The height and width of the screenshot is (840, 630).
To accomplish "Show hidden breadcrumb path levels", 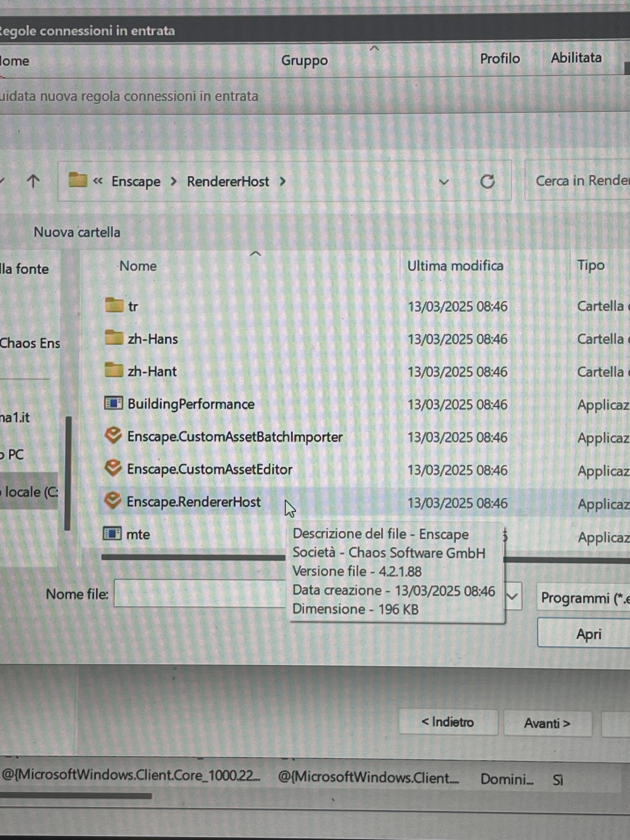I will pyautogui.click(x=98, y=181).
